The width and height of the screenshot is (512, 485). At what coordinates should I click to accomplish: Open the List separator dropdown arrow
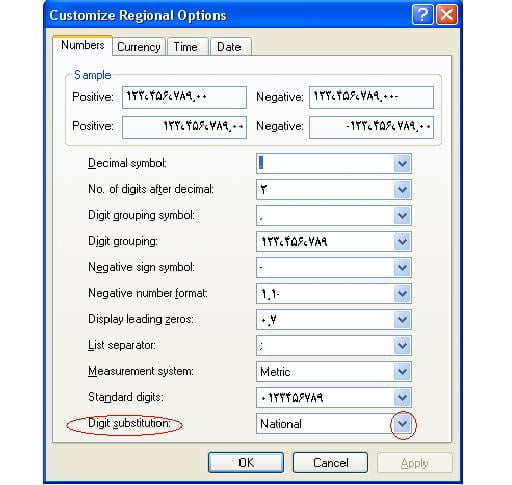(402, 346)
